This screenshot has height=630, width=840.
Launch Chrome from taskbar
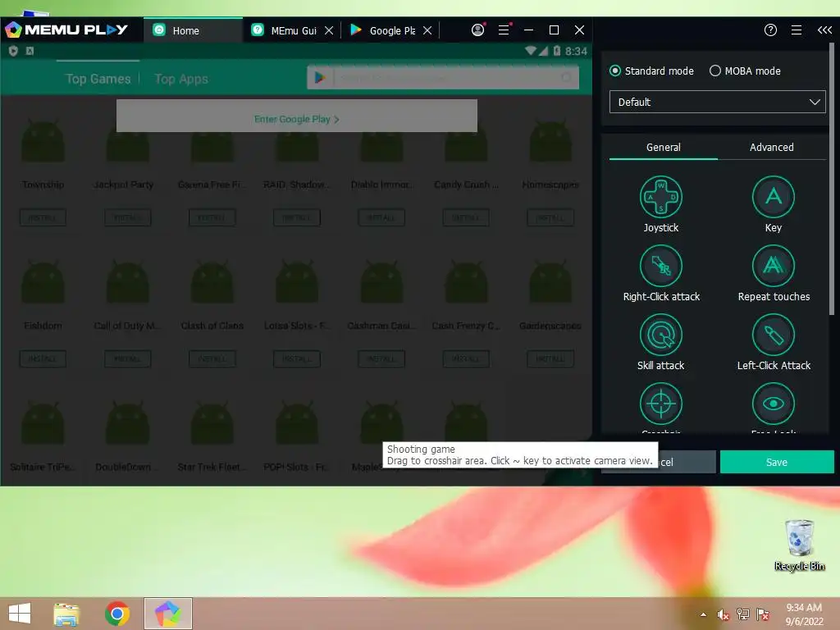tap(117, 614)
